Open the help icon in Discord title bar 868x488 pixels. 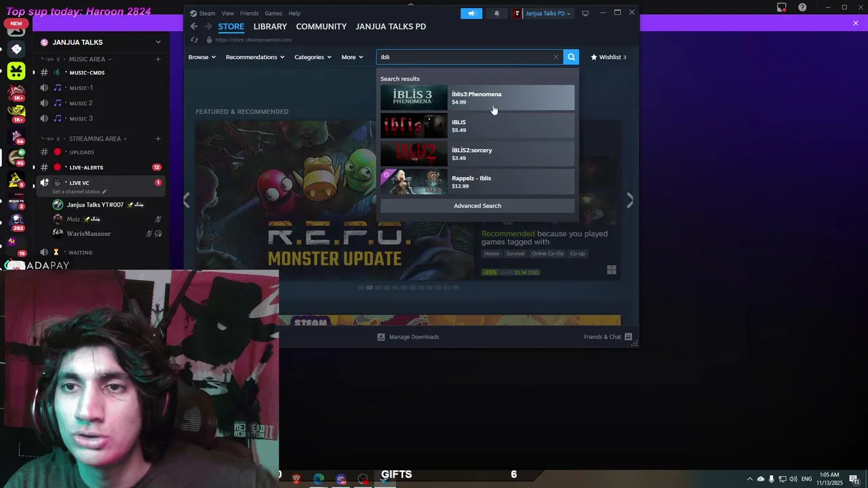[x=802, y=7]
